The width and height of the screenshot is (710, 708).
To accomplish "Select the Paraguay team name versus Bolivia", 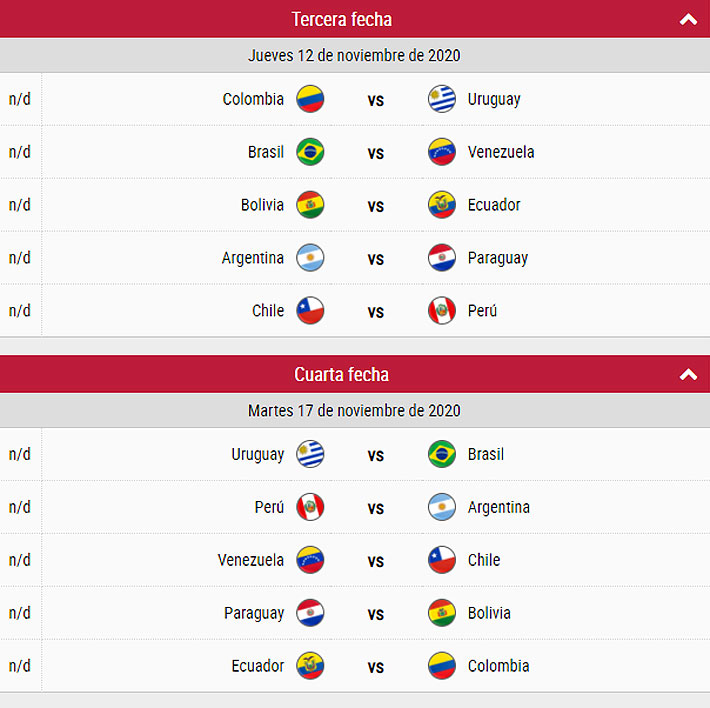I will [254, 613].
